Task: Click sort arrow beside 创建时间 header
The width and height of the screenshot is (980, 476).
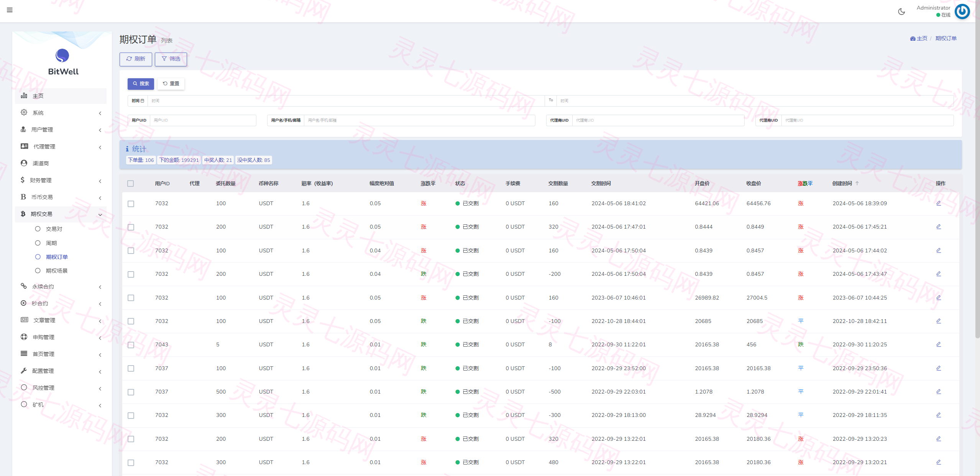Action: pyautogui.click(x=857, y=183)
